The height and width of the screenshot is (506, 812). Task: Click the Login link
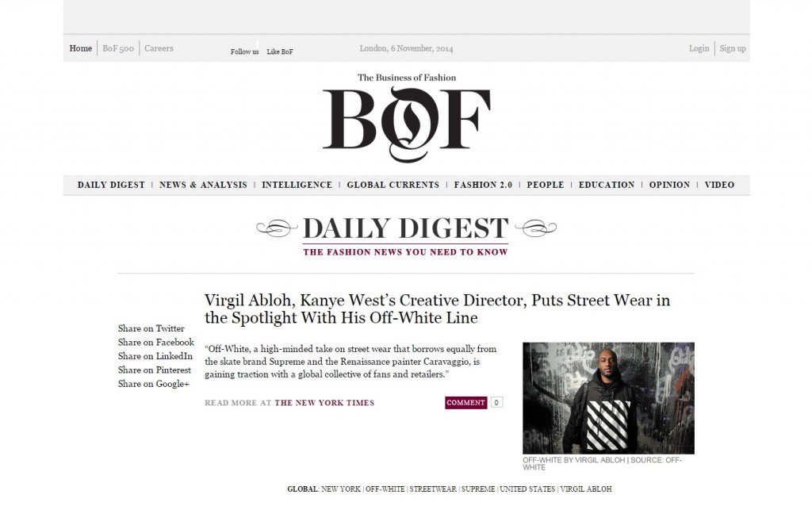point(699,48)
